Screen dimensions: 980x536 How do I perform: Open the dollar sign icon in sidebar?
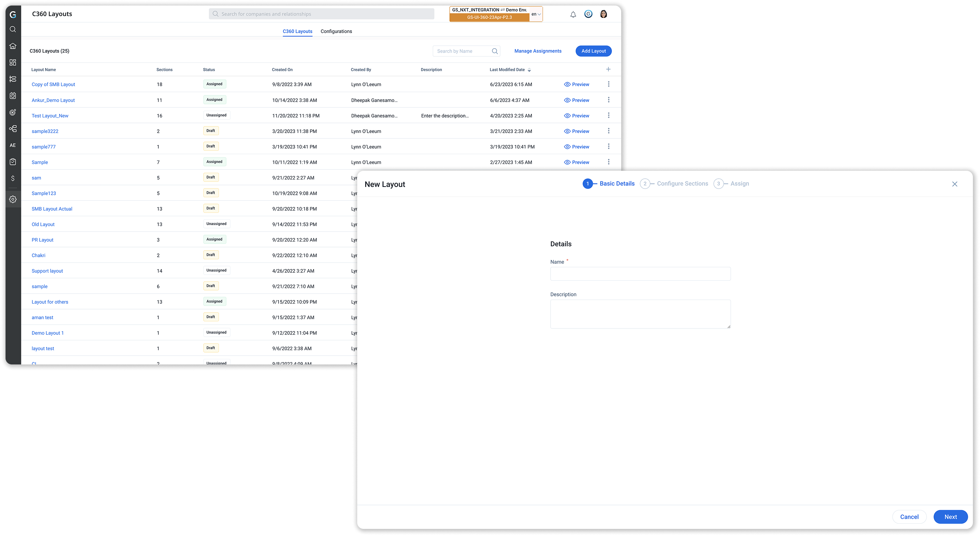(x=13, y=178)
